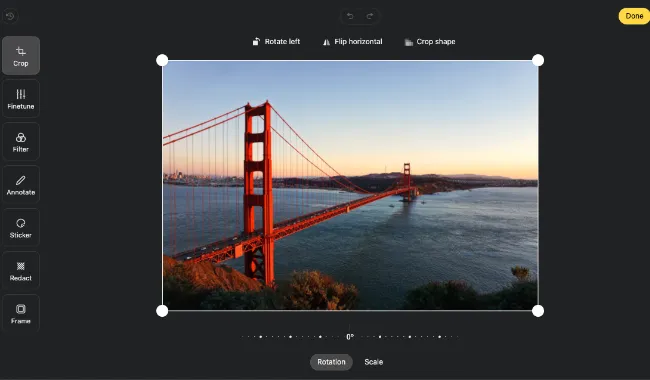This screenshot has height=380, width=650.
Task: Click the bottom-left crop corner handle
Action: (162, 311)
